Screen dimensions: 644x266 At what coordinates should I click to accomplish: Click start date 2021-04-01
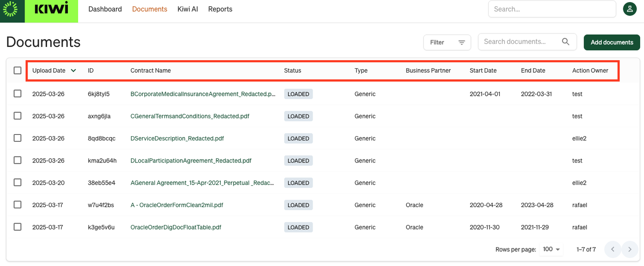point(485,94)
